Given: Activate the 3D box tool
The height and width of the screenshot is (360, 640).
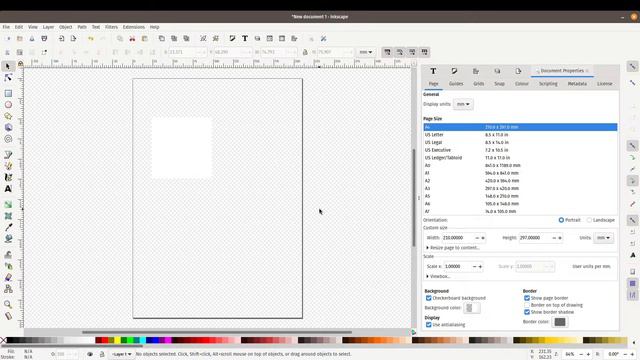Looking at the screenshot, I should coord(8,127).
